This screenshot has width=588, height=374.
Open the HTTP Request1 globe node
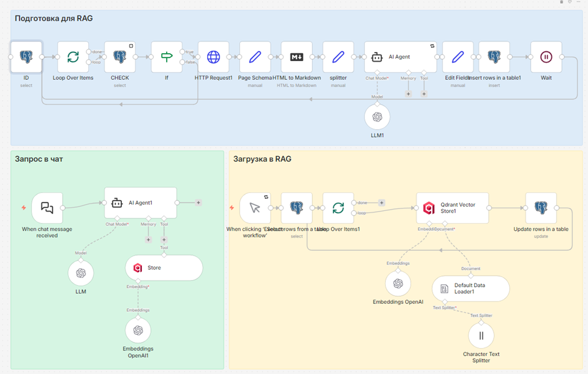click(x=213, y=57)
